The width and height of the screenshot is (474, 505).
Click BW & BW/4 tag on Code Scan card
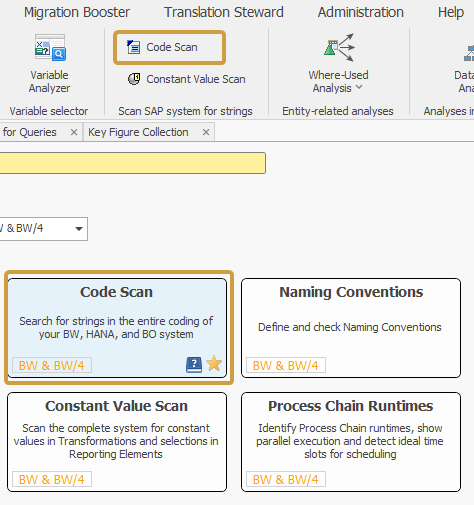coord(52,365)
